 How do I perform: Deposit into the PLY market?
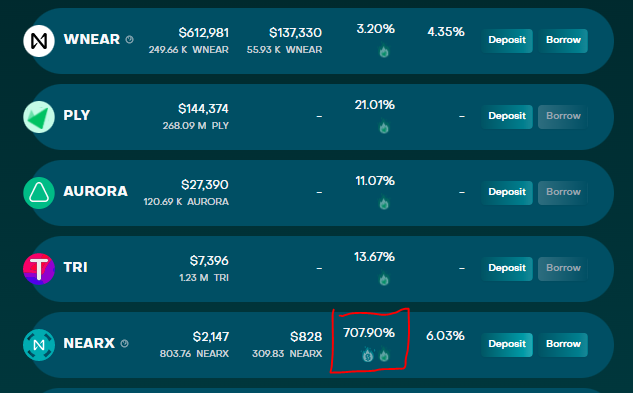tap(507, 116)
